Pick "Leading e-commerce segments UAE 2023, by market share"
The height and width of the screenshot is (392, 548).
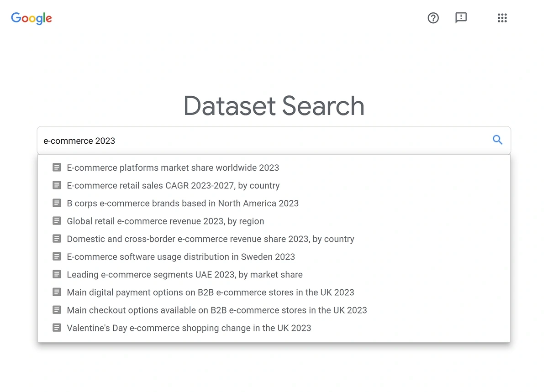point(274,274)
